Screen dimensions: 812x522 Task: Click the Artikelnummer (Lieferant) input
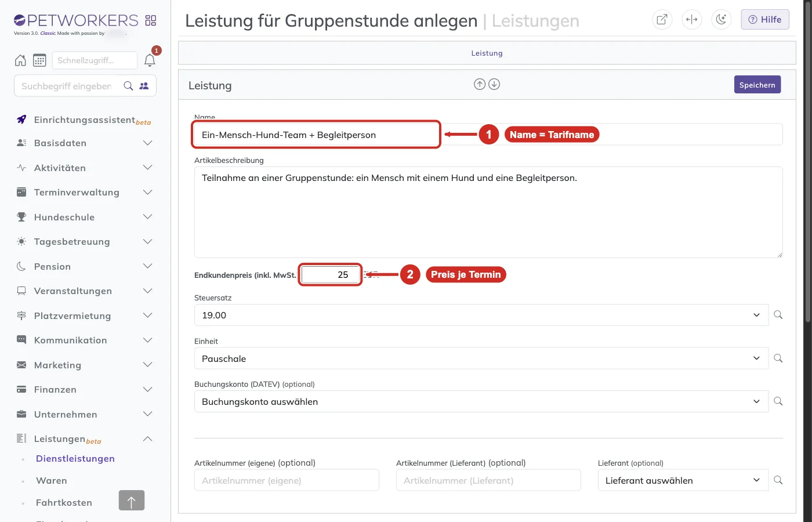coord(488,480)
